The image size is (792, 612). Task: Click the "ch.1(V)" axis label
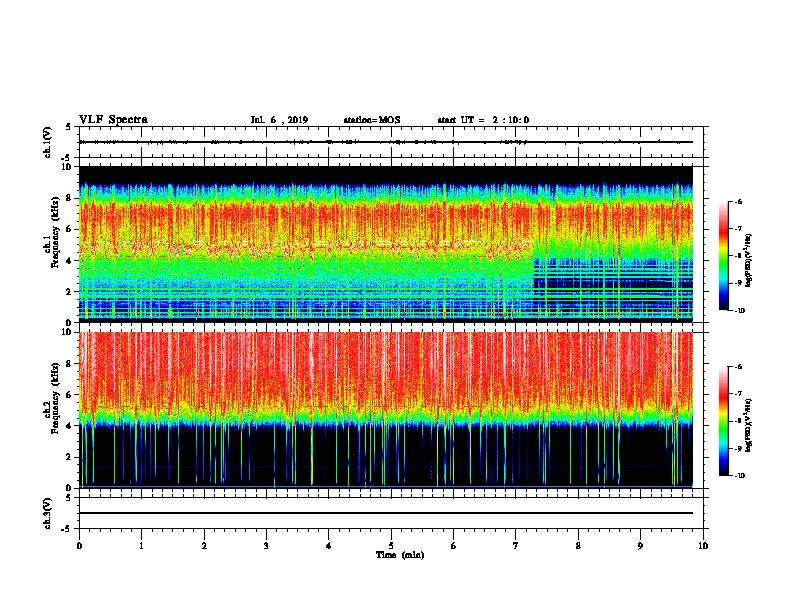tap(48, 142)
